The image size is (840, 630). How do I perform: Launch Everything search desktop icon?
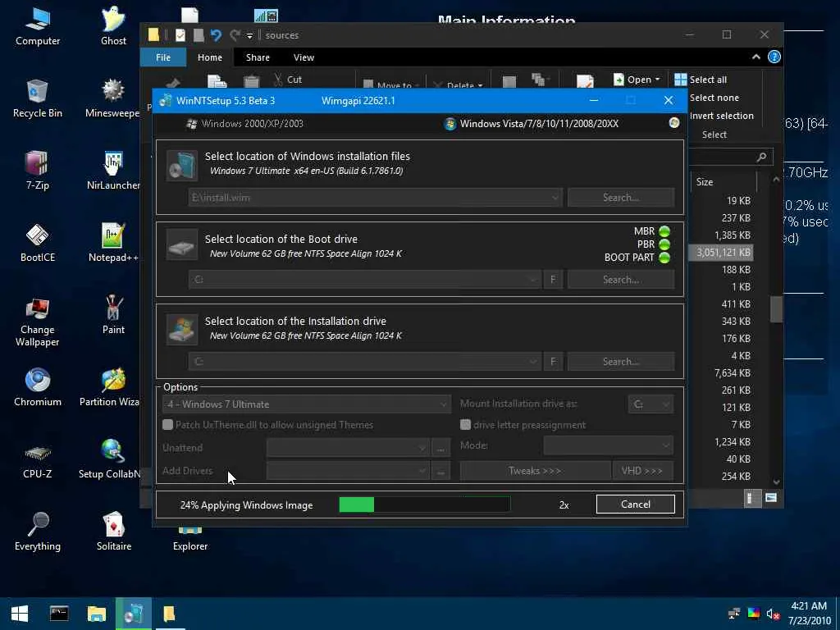[x=38, y=532]
